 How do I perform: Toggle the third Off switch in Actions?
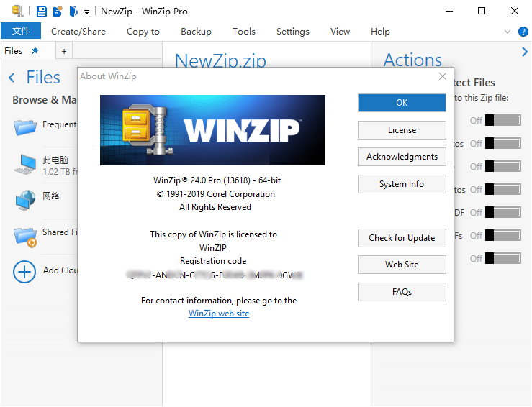pos(503,166)
